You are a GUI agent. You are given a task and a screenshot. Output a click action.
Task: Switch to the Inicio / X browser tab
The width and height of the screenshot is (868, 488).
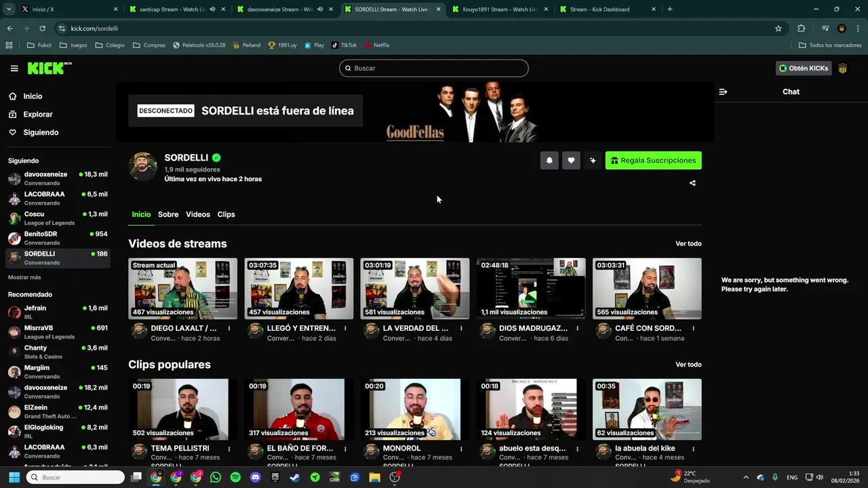click(68, 9)
